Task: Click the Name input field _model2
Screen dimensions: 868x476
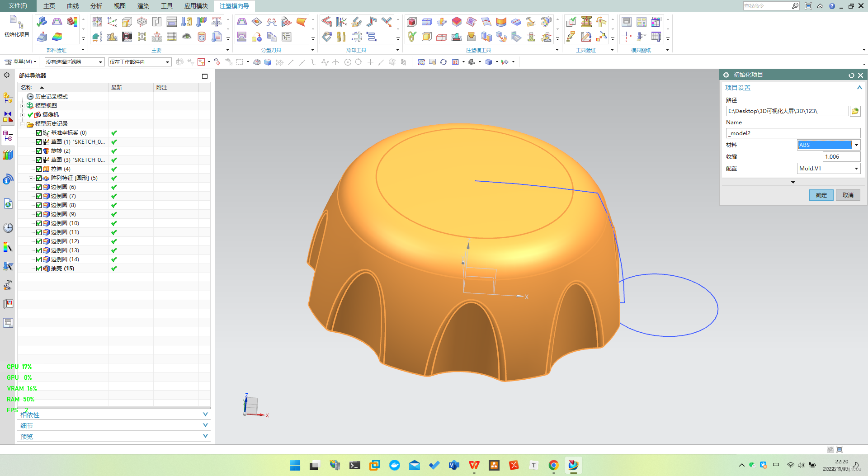Action: pos(793,133)
